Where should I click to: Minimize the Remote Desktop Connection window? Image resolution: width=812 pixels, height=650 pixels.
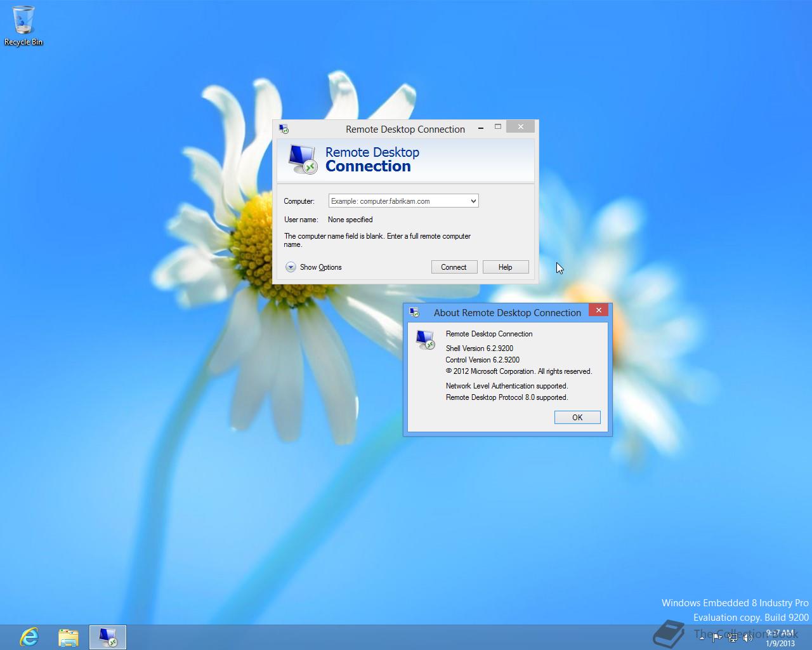[481, 127]
